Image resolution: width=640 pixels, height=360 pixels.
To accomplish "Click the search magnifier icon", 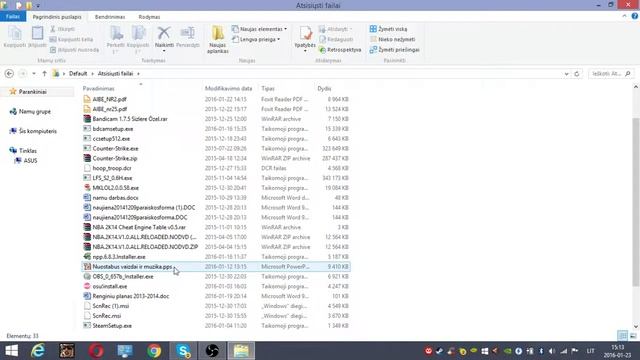I will (x=628, y=73).
